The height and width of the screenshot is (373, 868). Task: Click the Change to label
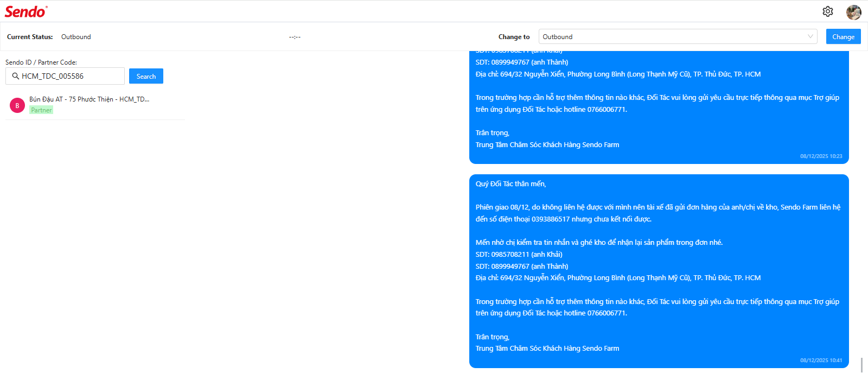pos(514,37)
